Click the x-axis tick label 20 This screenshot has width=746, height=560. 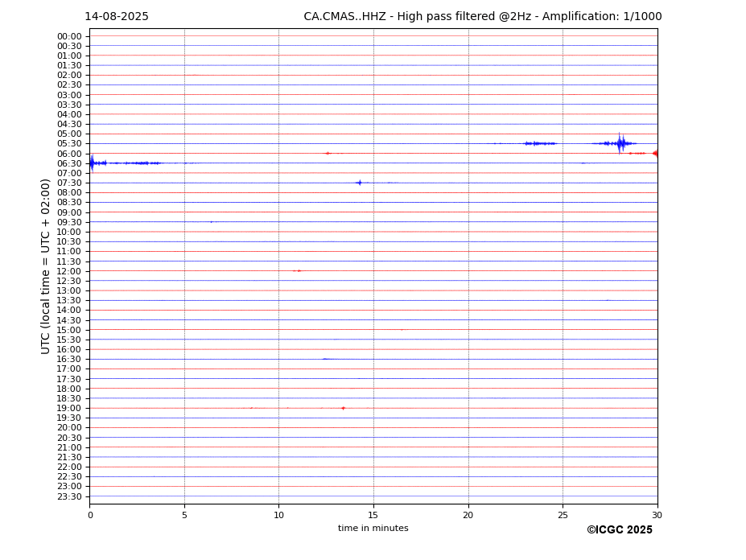pyautogui.click(x=468, y=515)
